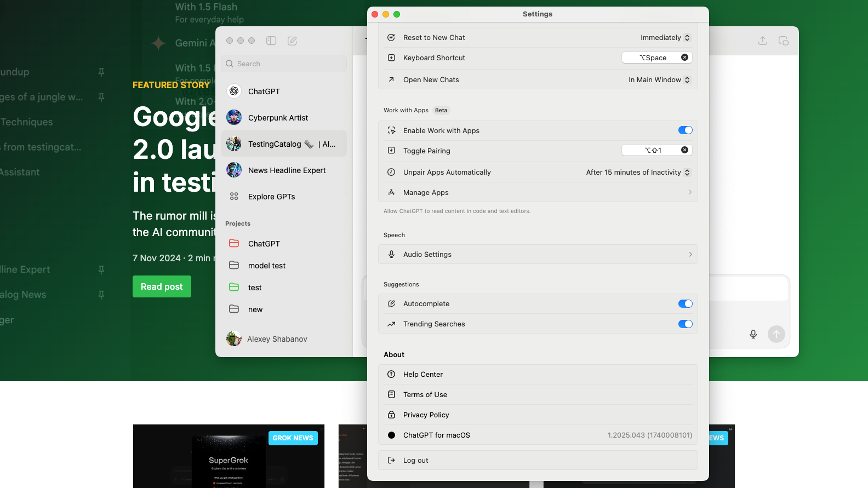Click the Toggle Pairing shortcut field
The height and width of the screenshot is (488, 868).
tap(657, 150)
